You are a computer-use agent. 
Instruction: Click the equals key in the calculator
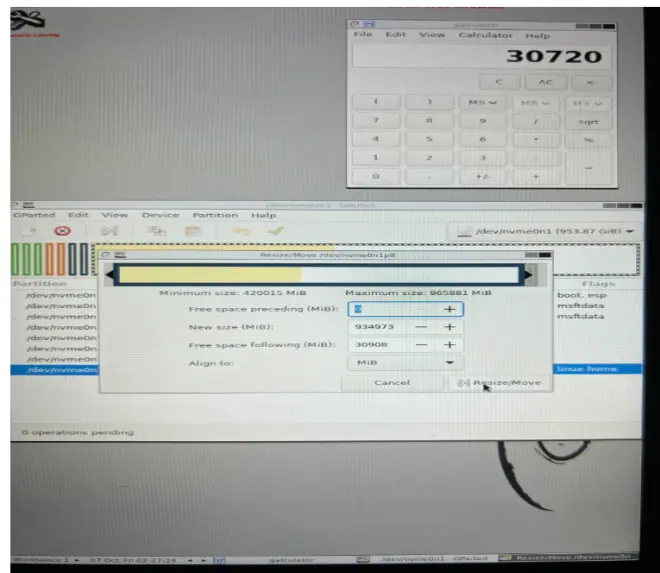(x=588, y=168)
